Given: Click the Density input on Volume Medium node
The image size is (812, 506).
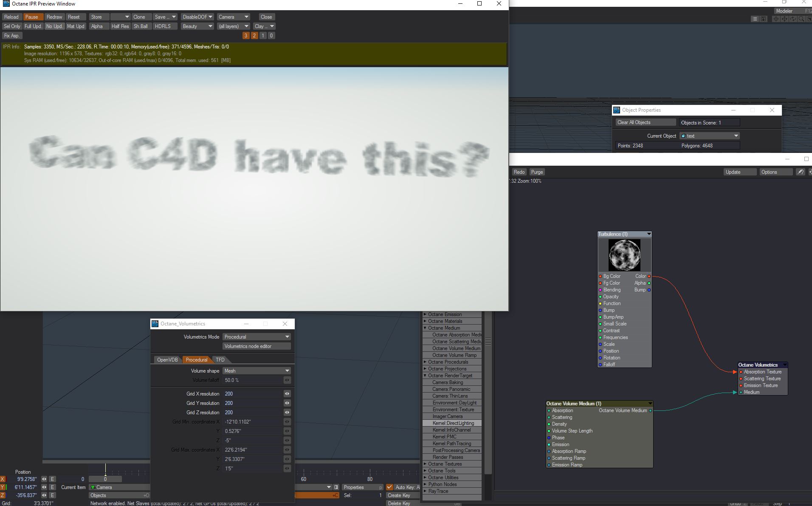Looking at the screenshot, I should (x=549, y=424).
